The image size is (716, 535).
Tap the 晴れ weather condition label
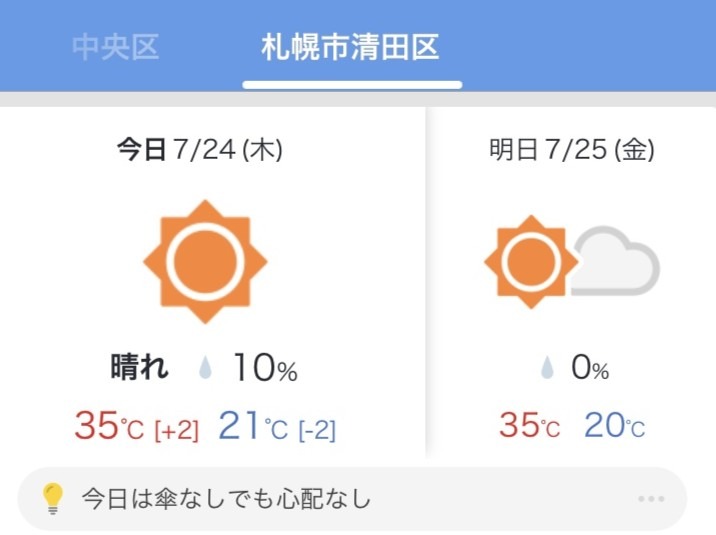coord(139,368)
